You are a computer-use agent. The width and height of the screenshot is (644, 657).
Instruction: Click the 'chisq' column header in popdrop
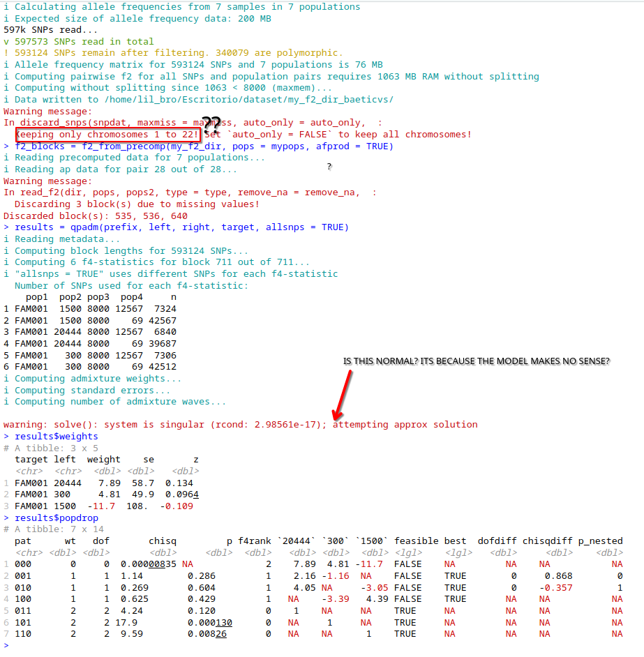click(x=163, y=541)
